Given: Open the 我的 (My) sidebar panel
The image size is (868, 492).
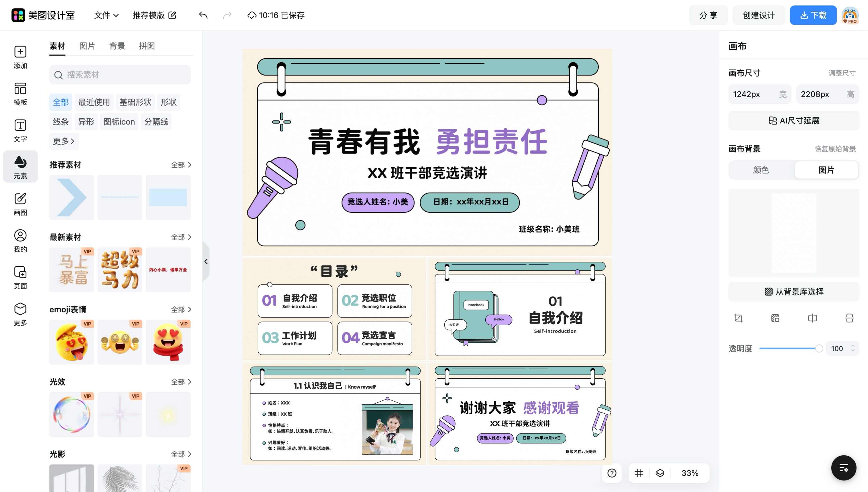Looking at the screenshot, I should coord(20,241).
